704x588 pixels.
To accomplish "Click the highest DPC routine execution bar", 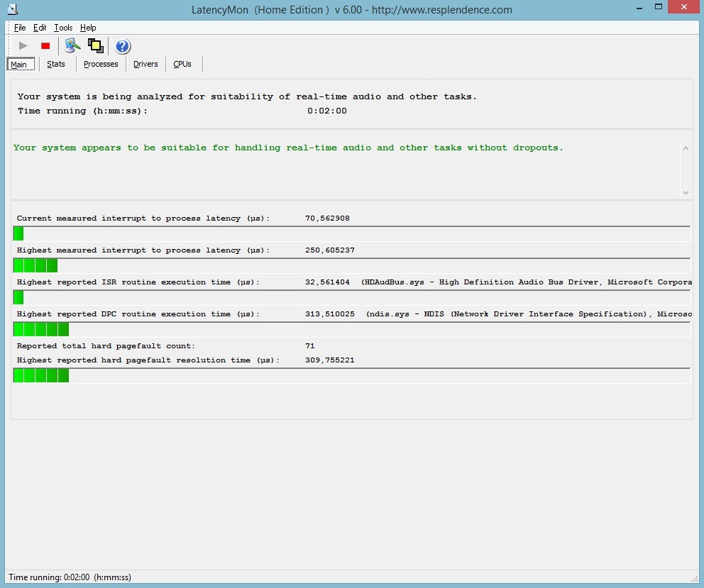I will point(351,329).
